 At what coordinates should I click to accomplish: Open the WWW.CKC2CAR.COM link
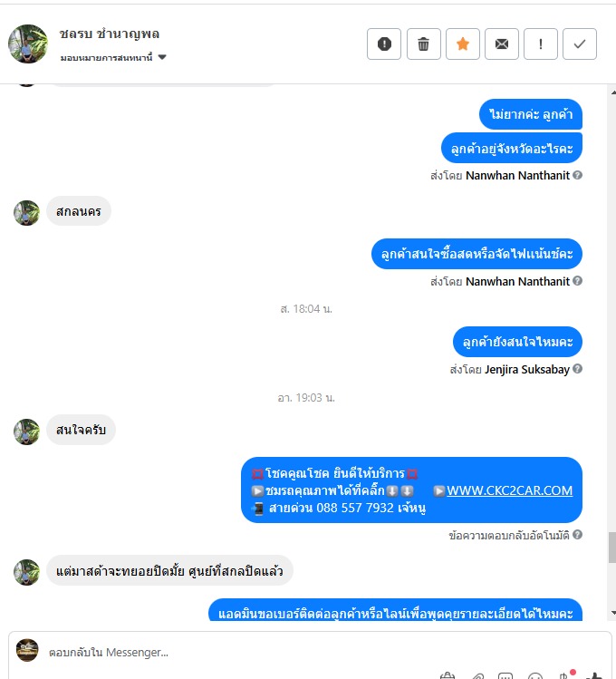[x=510, y=490]
